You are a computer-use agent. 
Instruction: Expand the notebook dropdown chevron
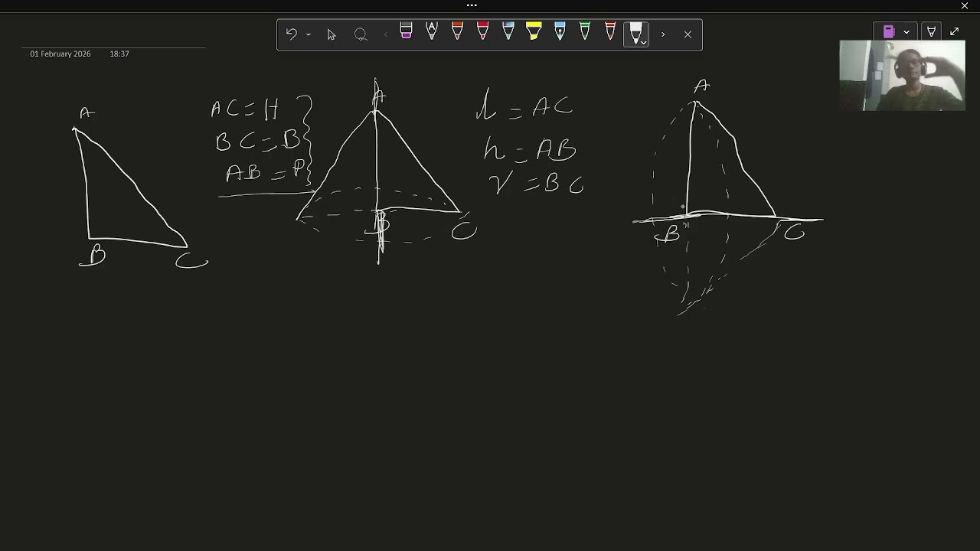click(906, 32)
